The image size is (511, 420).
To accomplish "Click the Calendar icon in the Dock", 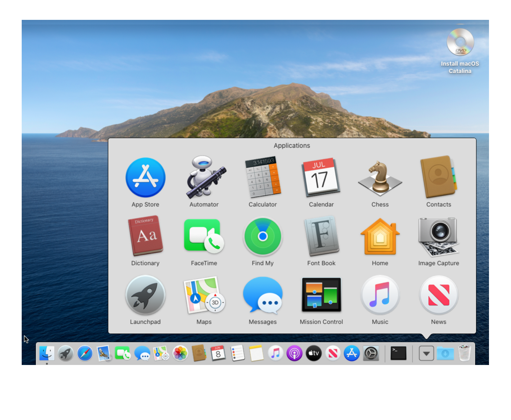I will (218, 353).
